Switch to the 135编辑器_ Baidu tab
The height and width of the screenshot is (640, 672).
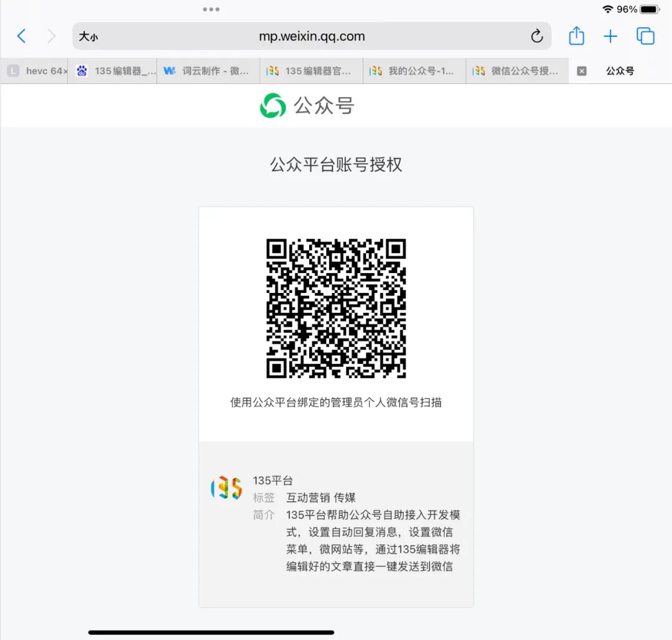click(112, 71)
